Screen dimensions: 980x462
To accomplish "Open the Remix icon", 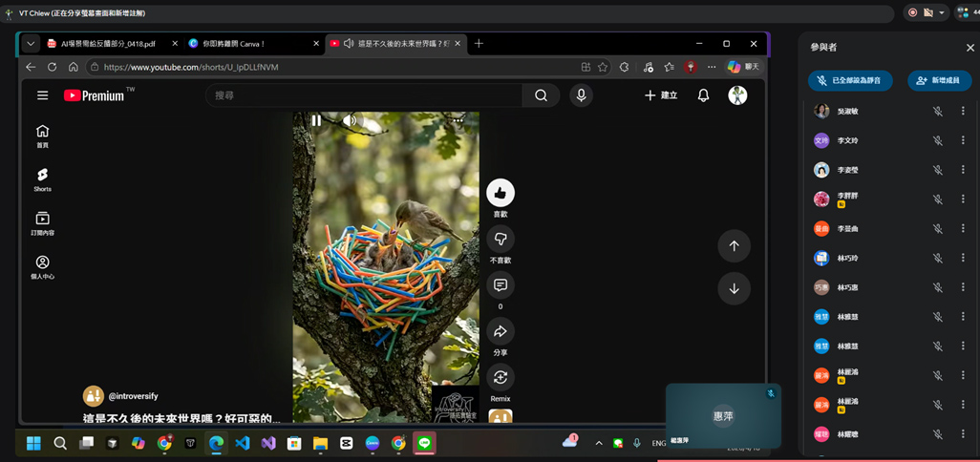I will pos(500,377).
